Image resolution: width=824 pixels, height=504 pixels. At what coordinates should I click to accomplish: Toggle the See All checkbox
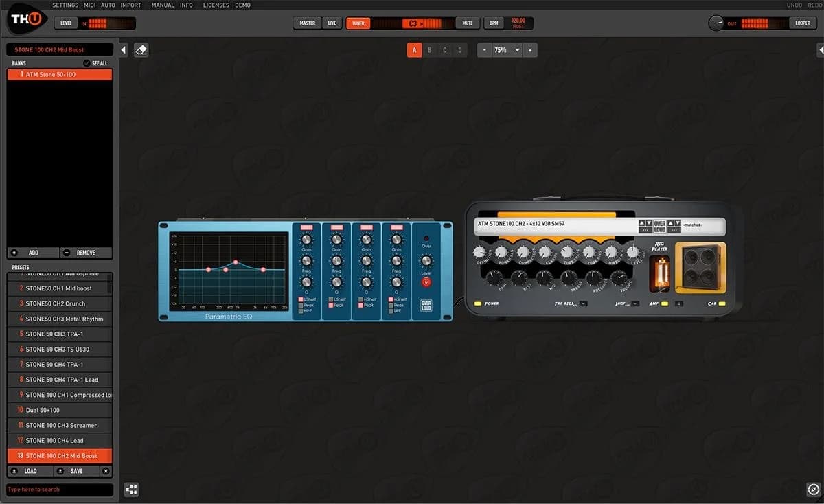pos(87,63)
